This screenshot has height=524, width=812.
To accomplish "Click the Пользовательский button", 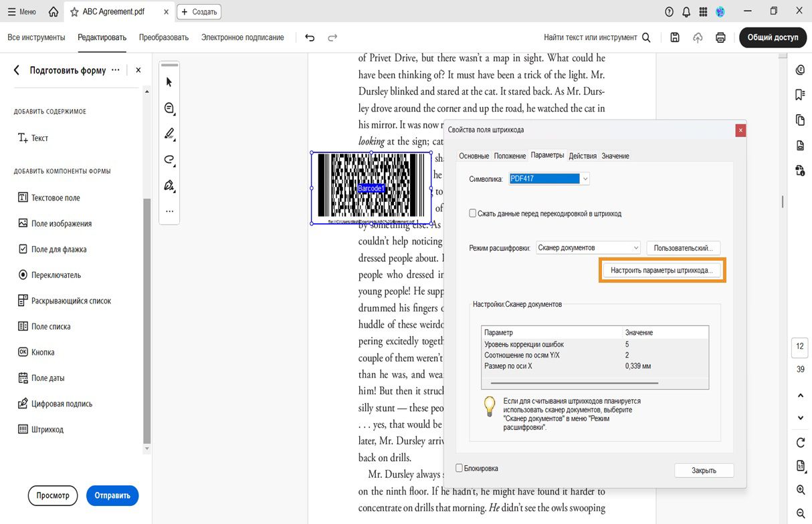I will point(684,247).
